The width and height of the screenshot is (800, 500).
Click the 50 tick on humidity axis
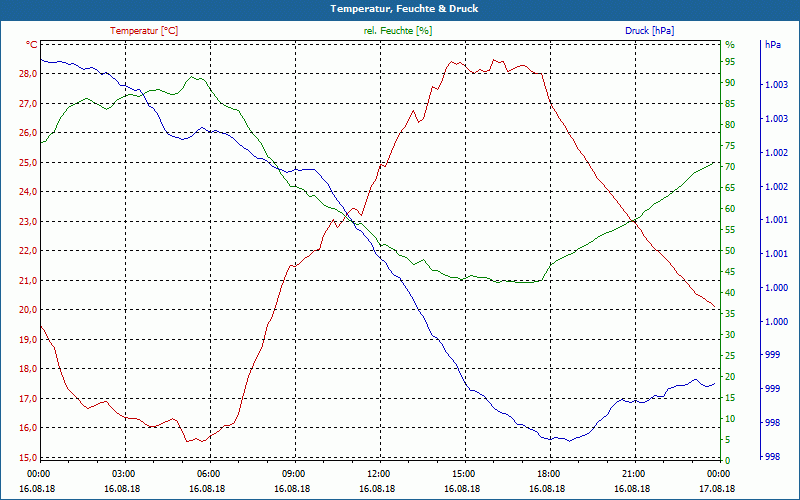(x=730, y=251)
